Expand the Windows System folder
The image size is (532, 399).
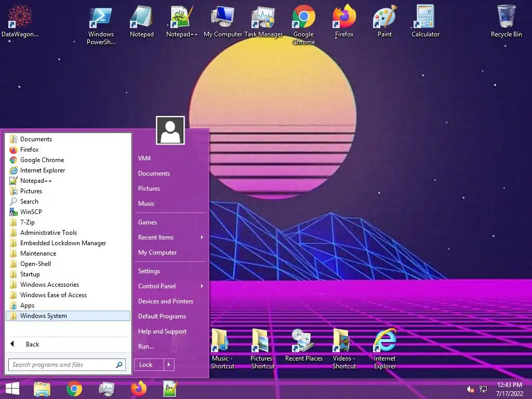(68, 316)
